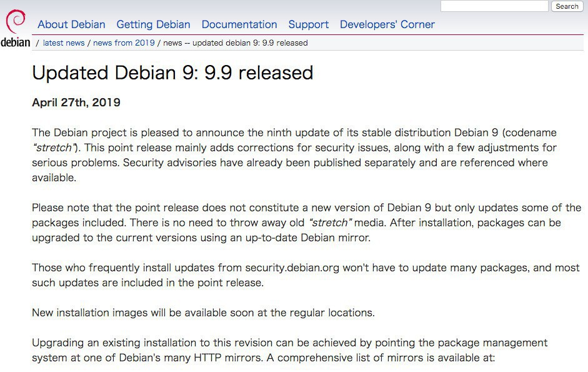Focus the search text field
The width and height of the screenshot is (588, 372).
click(494, 6)
